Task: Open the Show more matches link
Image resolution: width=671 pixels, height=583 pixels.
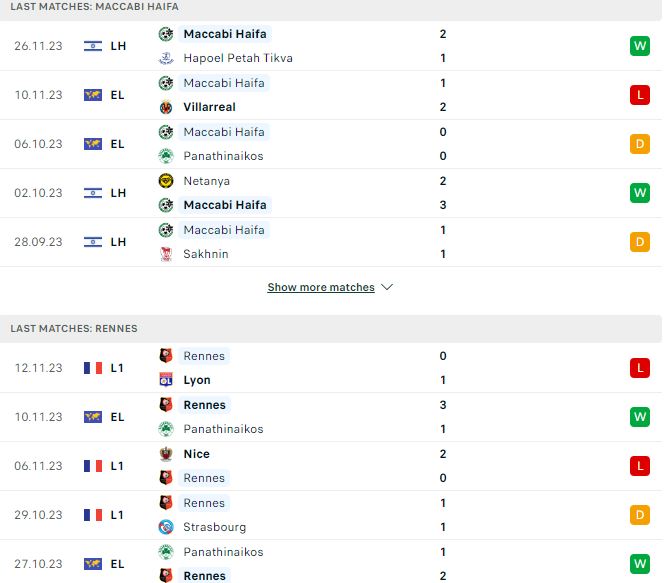Action: pyautogui.click(x=321, y=287)
